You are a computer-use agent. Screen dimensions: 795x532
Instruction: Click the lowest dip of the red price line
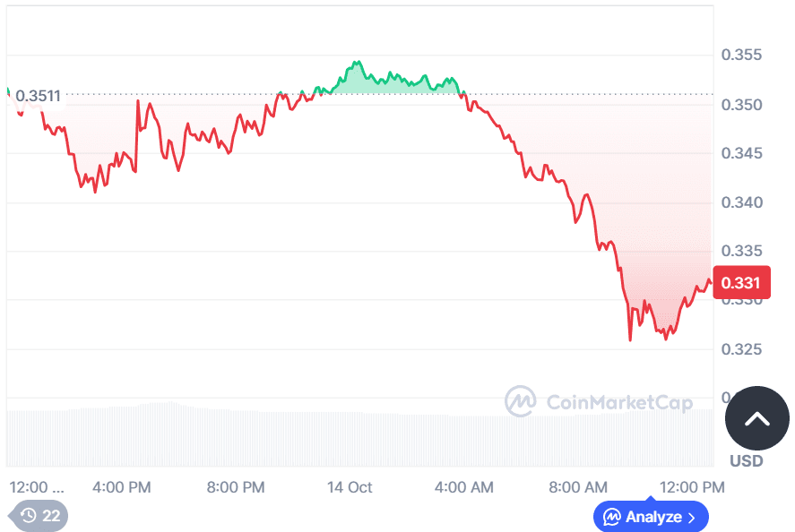click(630, 339)
